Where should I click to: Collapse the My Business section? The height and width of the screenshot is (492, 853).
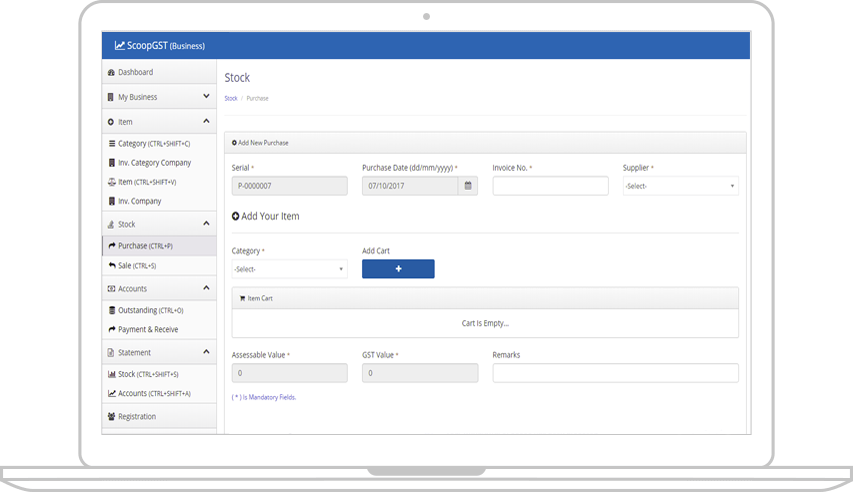pos(206,97)
